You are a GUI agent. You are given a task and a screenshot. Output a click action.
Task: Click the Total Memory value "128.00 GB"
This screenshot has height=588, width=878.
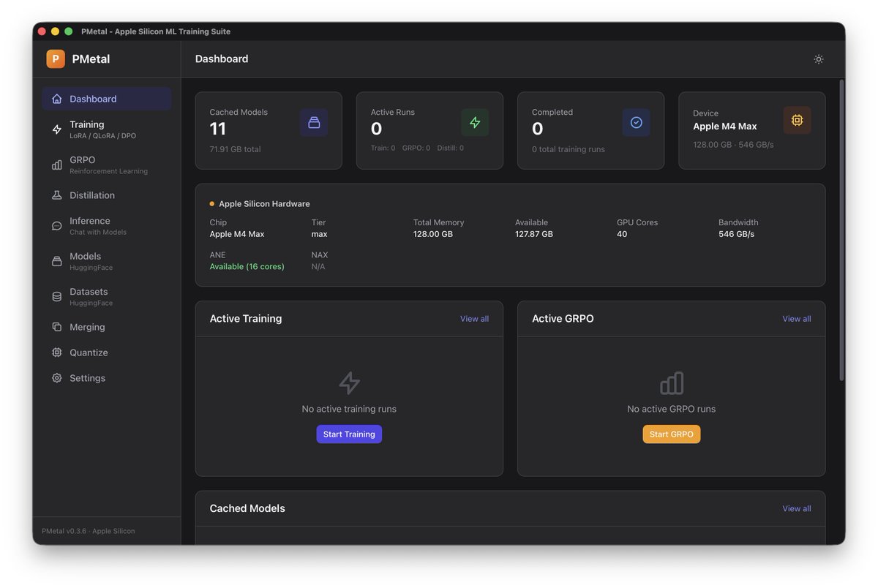[x=433, y=234]
